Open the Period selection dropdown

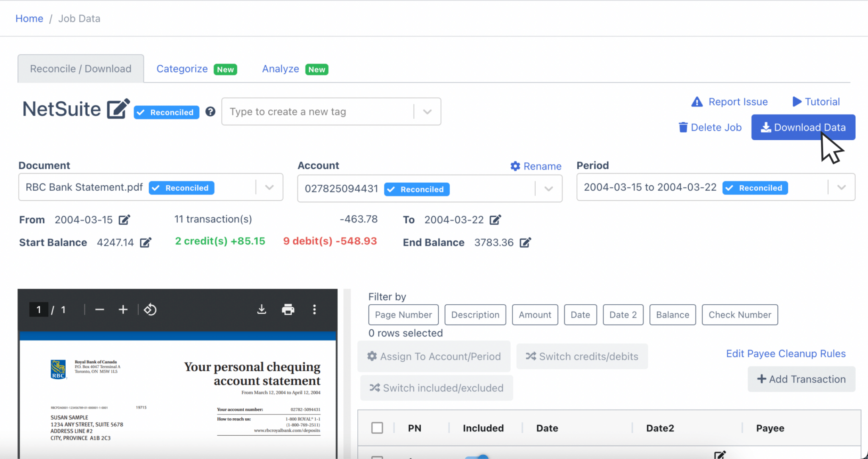tap(842, 187)
